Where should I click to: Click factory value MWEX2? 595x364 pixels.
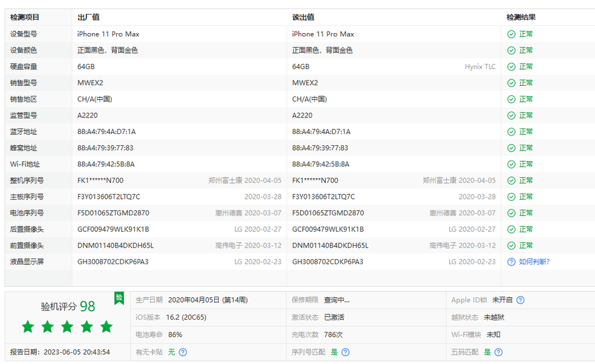click(91, 83)
